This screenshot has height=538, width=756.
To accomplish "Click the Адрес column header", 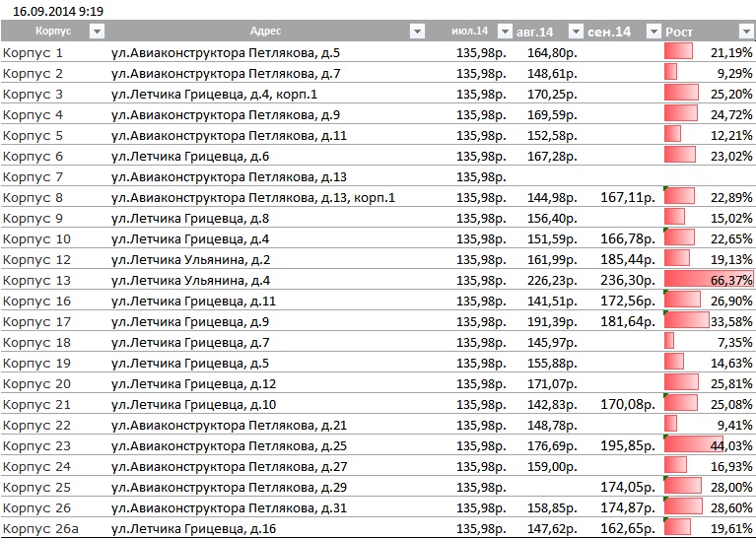I will (265, 32).
